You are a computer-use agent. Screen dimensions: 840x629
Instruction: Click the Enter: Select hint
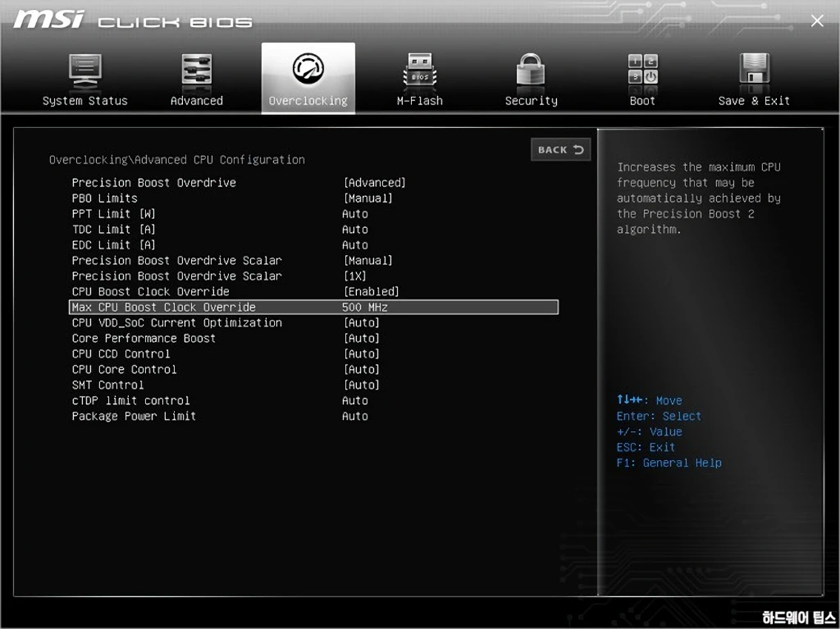[x=659, y=416]
